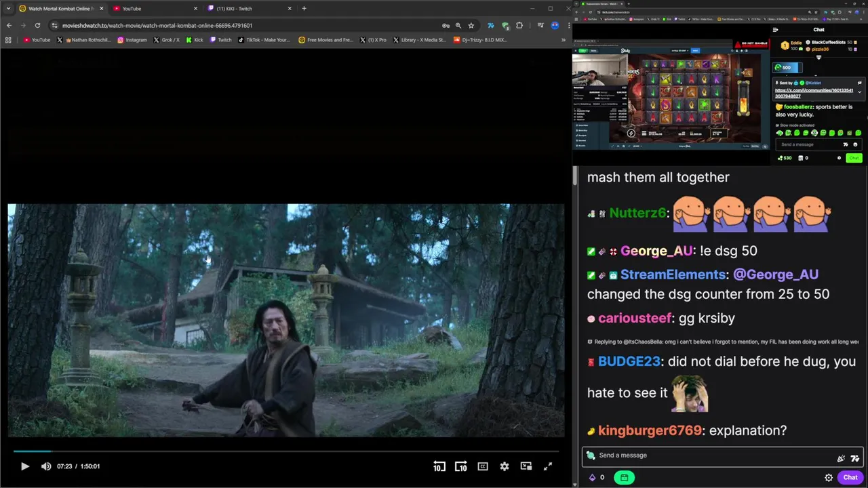Open the Twitch bookmark
Screen dimensions: 868x488
coord(220,40)
